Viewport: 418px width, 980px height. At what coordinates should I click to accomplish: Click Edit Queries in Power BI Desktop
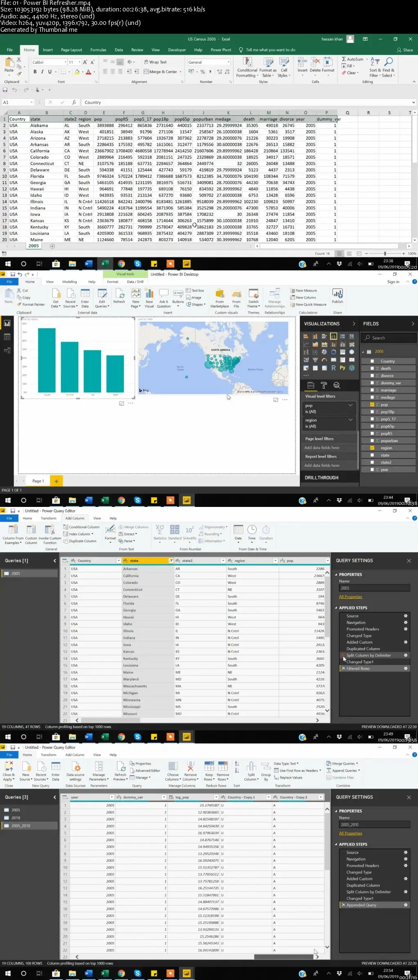click(102, 298)
